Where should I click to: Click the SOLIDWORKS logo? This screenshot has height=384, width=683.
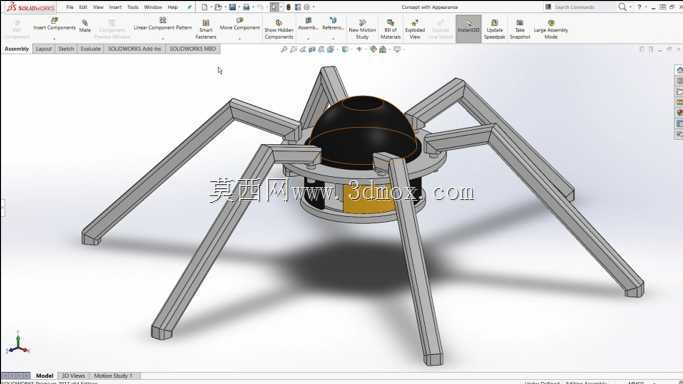[x=30, y=7]
